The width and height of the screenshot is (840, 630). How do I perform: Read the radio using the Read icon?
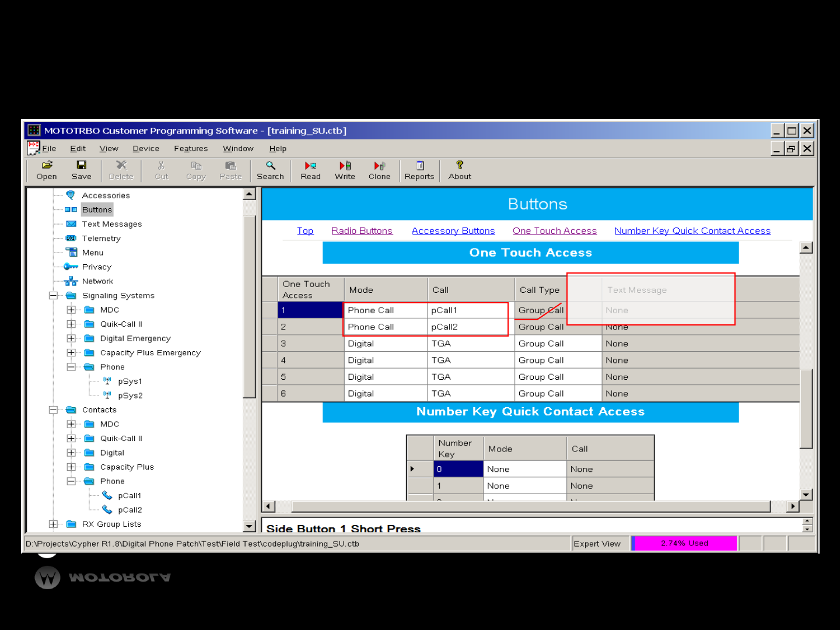click(x=310, y=166)
